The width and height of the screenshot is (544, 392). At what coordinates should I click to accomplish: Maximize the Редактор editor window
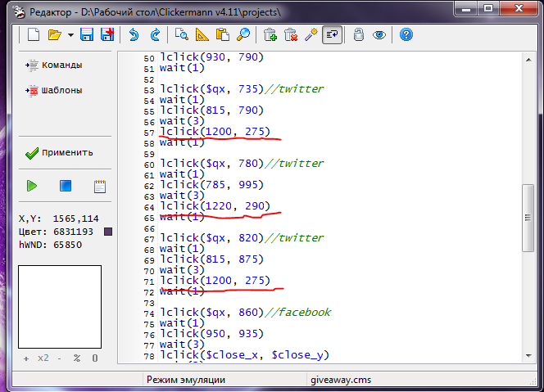(x=488, y=8)
